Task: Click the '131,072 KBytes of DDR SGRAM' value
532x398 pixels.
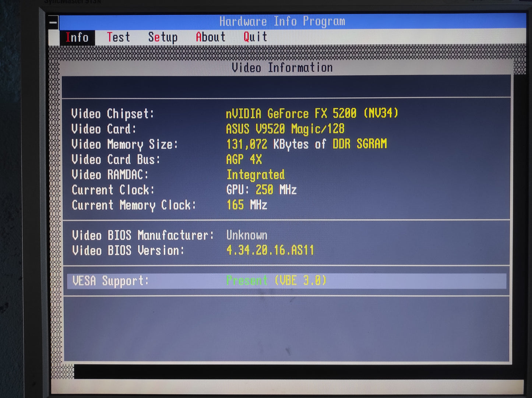Action: [x=306, y=144]
